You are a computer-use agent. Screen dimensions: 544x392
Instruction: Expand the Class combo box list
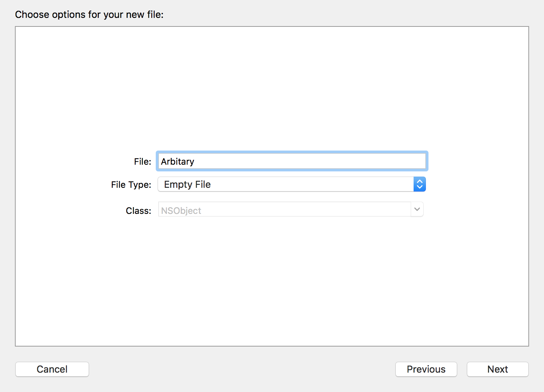pyautogui.click(x=417, y=209)
